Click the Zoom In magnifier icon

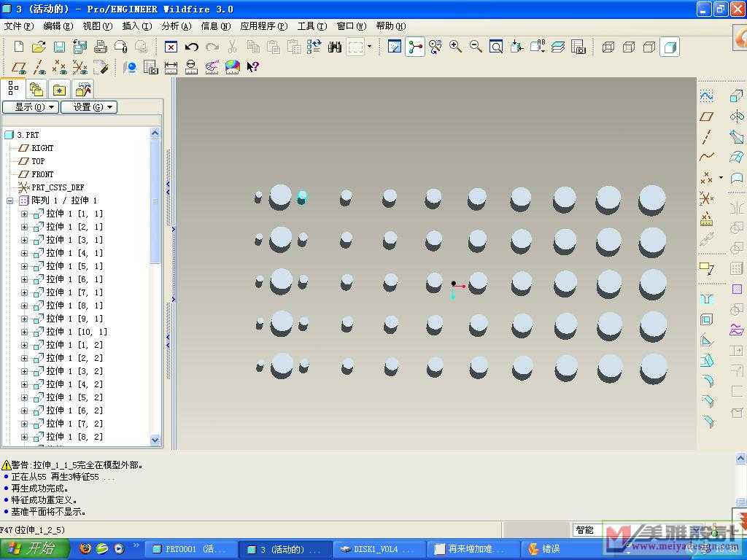pyautogui.click(x=455, y=47)
